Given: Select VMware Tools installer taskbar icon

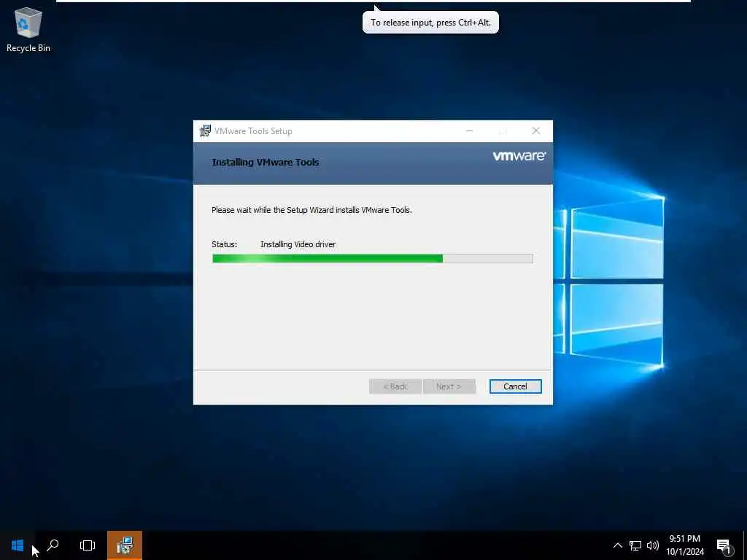Looking at the screenshot, I should click(125, 545).
